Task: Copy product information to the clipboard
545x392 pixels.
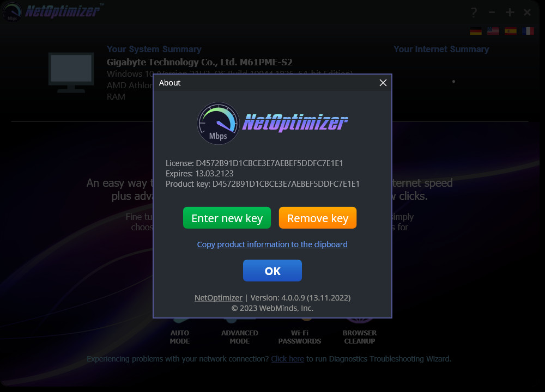Action: tap(272, 244)
